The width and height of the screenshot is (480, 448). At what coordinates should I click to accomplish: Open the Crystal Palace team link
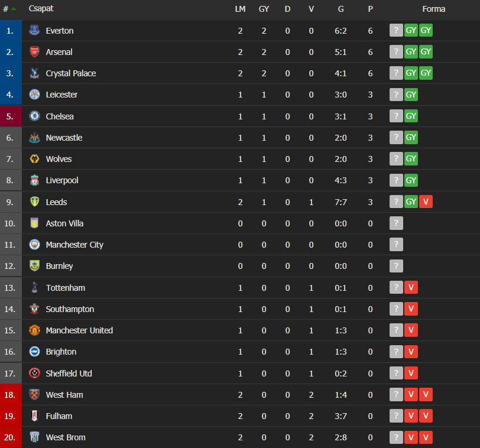(x=70, y=73)
